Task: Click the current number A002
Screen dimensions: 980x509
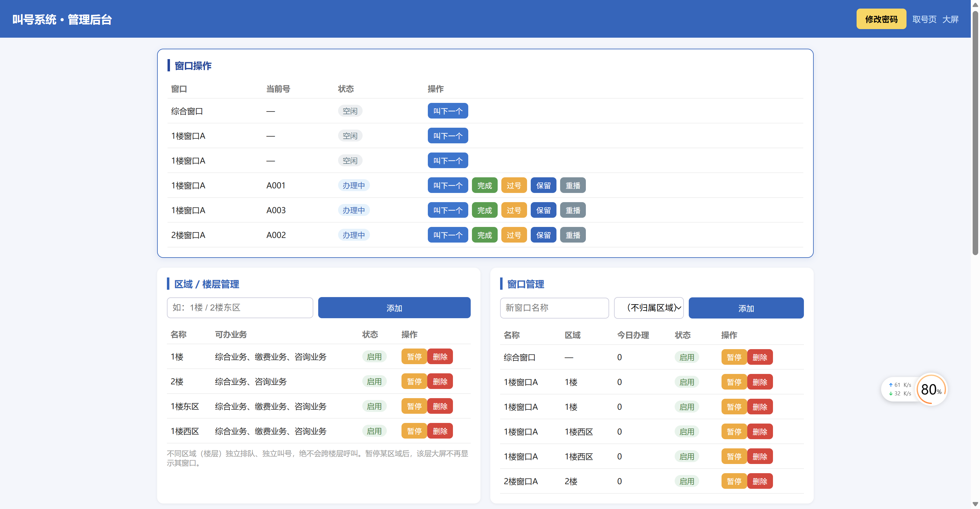Action: coord(276,235)
